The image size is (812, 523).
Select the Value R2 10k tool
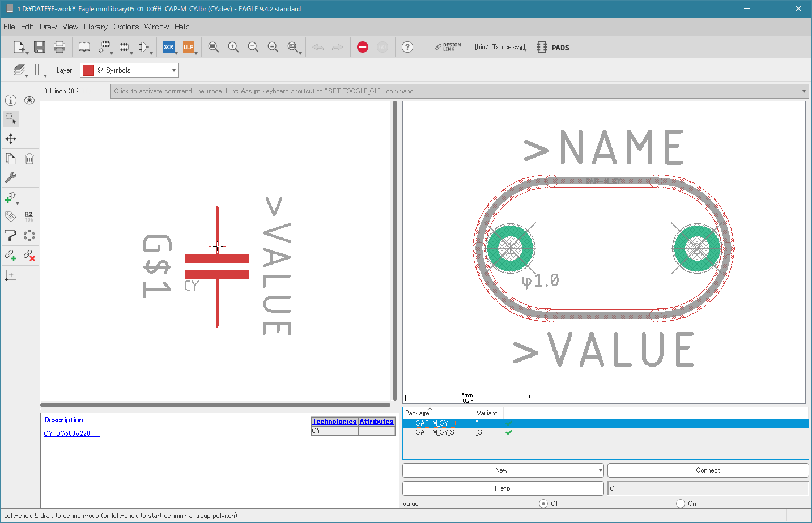coord(29,216)
